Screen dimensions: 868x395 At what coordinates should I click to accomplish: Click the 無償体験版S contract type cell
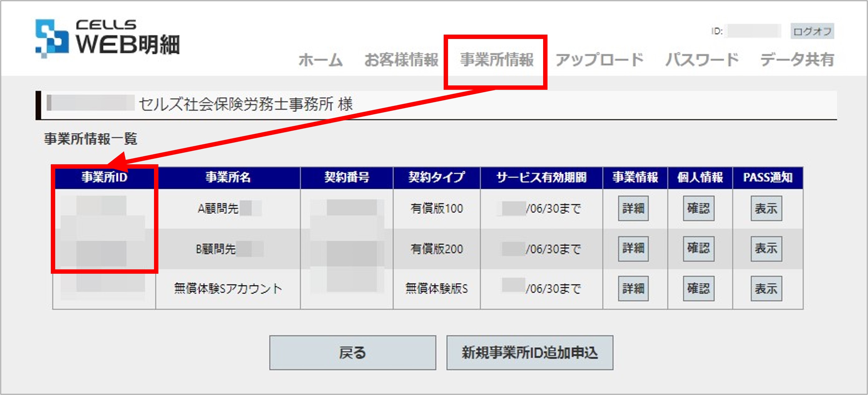pos(437,289)
